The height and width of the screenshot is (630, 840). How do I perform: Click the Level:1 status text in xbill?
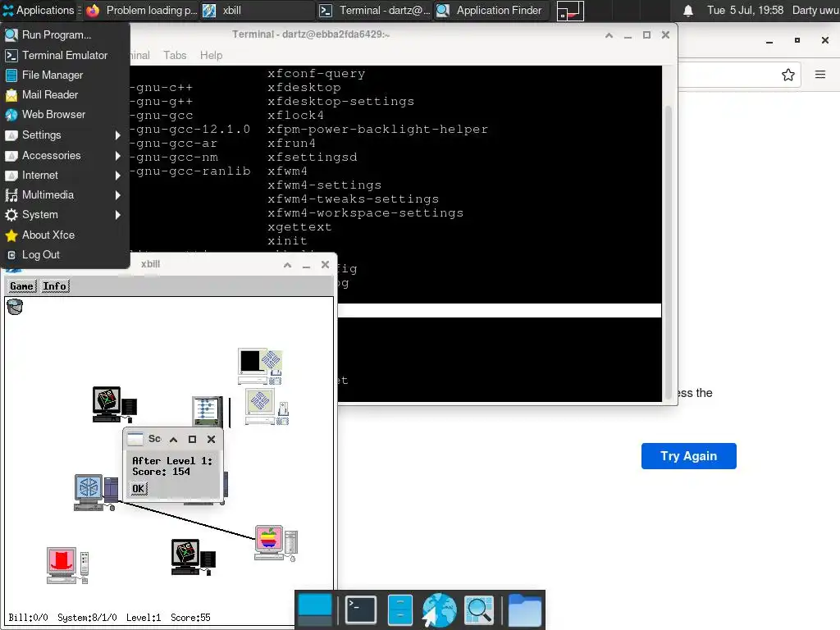point(144,618)
